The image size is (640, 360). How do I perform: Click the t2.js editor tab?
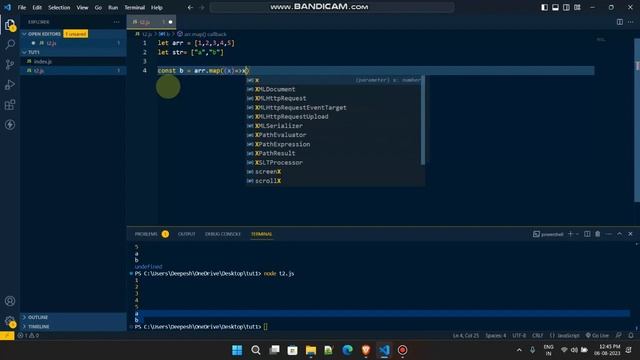click(151, 22)
